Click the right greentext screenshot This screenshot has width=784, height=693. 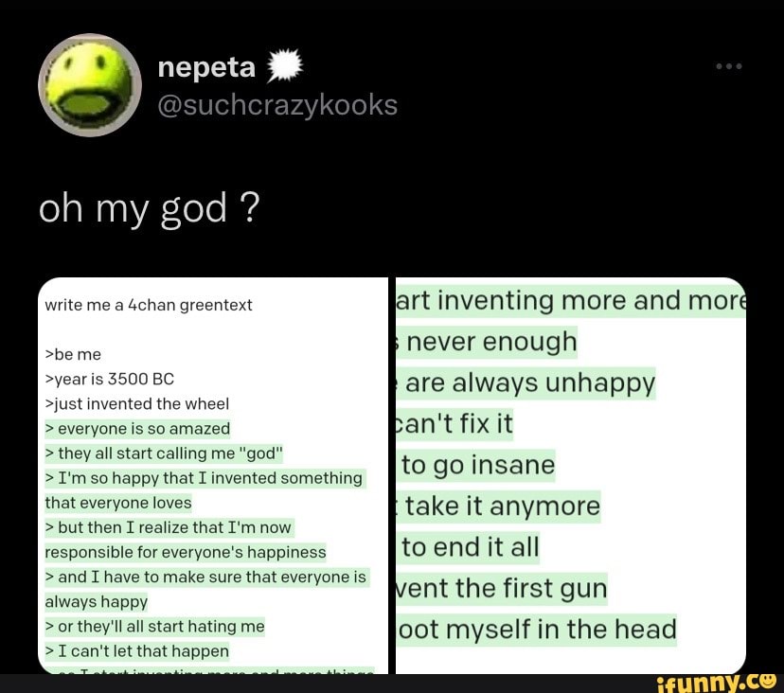point(568,473)
